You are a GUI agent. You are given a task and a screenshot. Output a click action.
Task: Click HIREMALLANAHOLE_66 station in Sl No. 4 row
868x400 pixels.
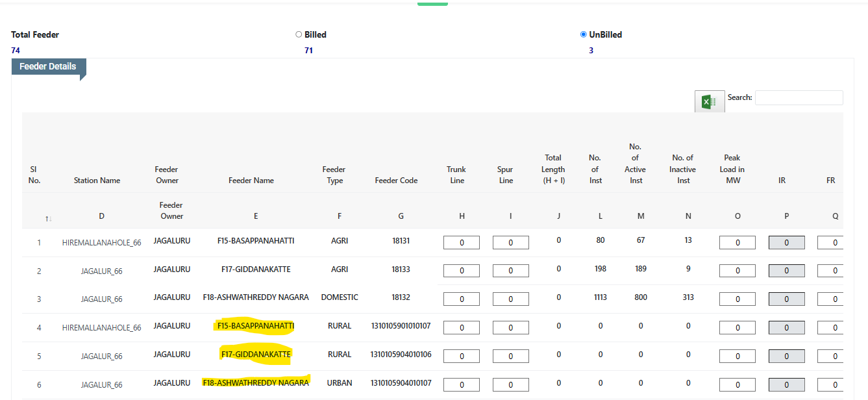[101, 328]
